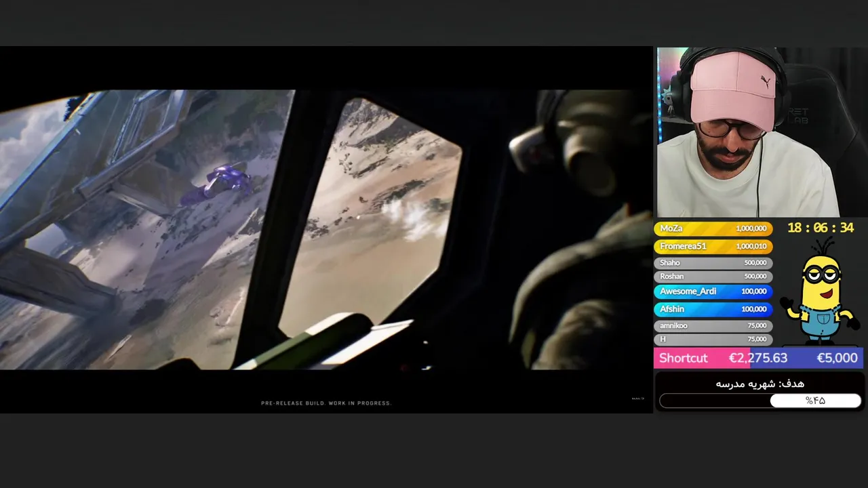Click the Shortcut label on the donation bar
The height and width of the screenshot is (488, 868).
[683, 358]
